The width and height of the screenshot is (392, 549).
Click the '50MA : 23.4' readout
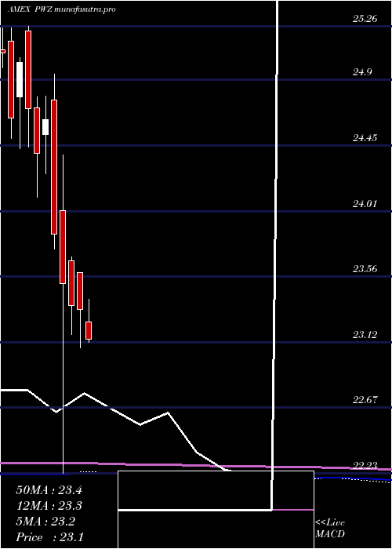(49, 490)
